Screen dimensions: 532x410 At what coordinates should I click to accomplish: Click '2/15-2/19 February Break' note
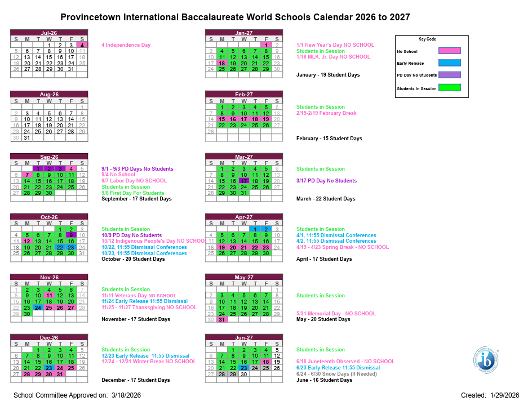pos(326,113)
